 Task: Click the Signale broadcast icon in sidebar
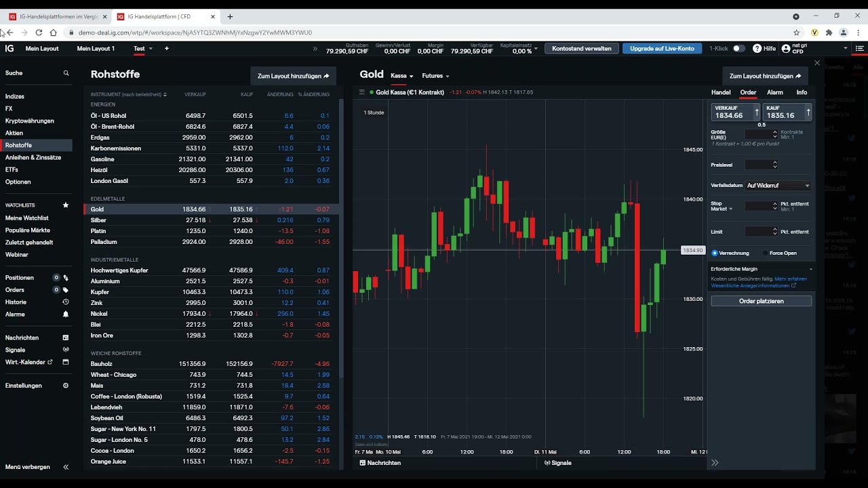point(66,350)
